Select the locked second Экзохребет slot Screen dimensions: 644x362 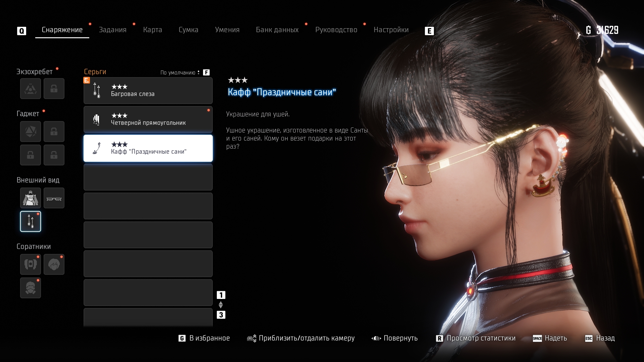54,89
